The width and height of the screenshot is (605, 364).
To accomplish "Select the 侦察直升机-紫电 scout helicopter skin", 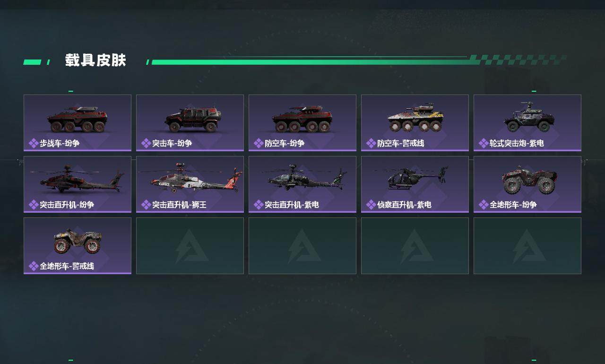I will [415, 184].
